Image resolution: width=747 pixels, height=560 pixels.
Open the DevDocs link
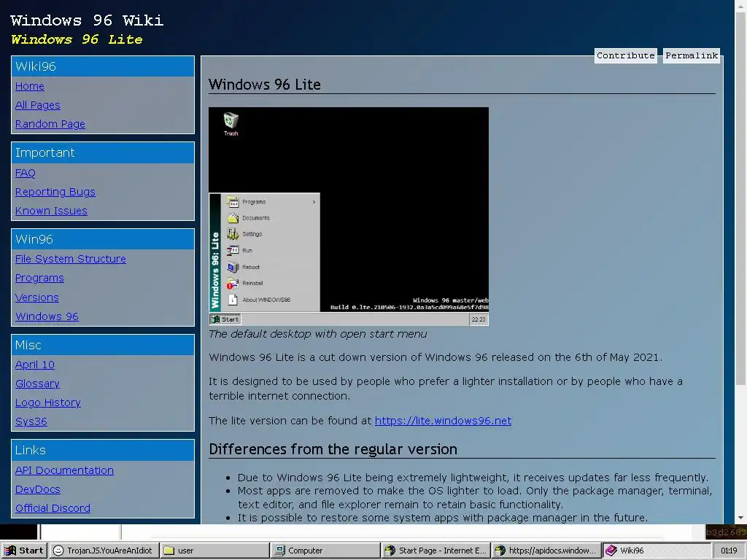pos(38,489)
